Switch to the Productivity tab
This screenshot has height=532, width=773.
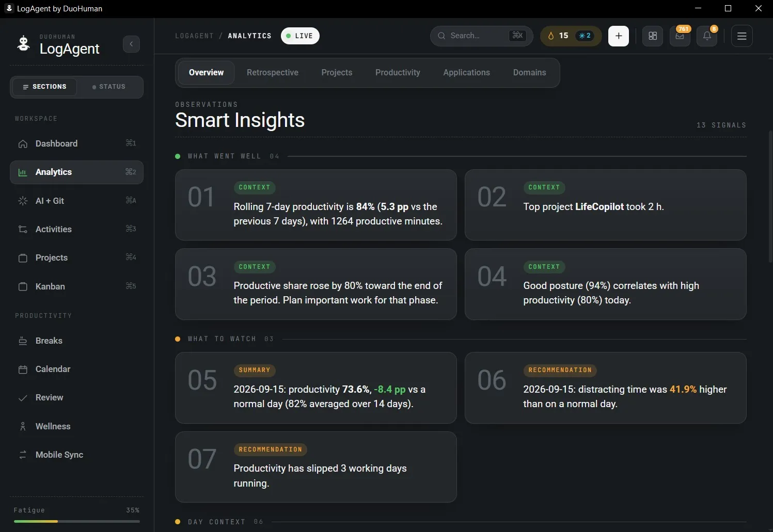click(x=398, y=73)
